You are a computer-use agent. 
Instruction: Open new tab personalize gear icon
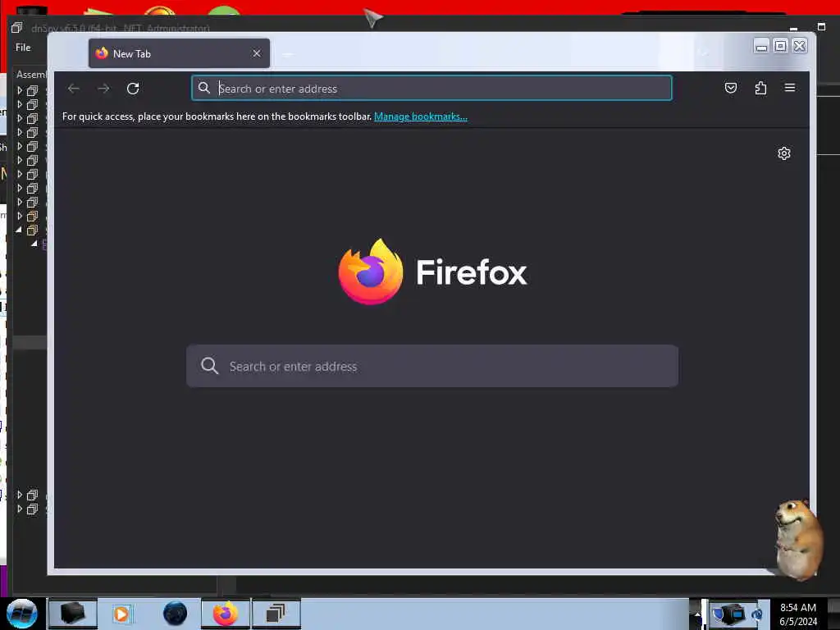point(783,153)
